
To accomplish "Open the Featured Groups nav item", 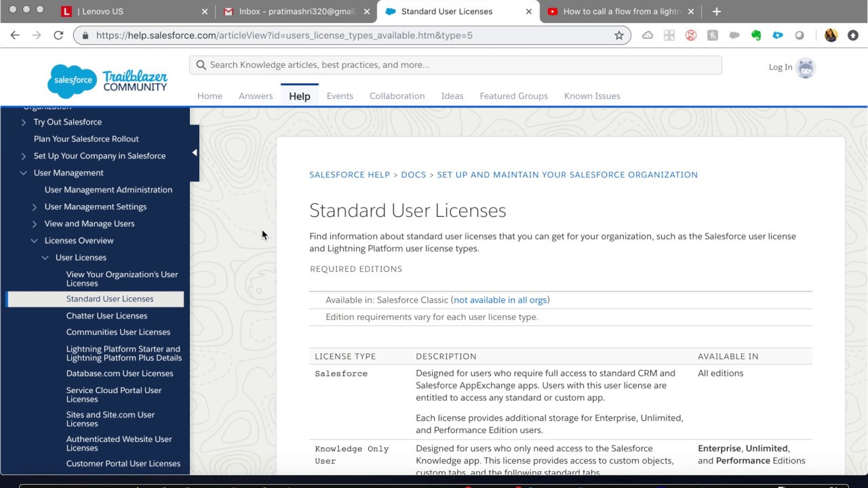I will pyautogui.click(x=514, y=96).
